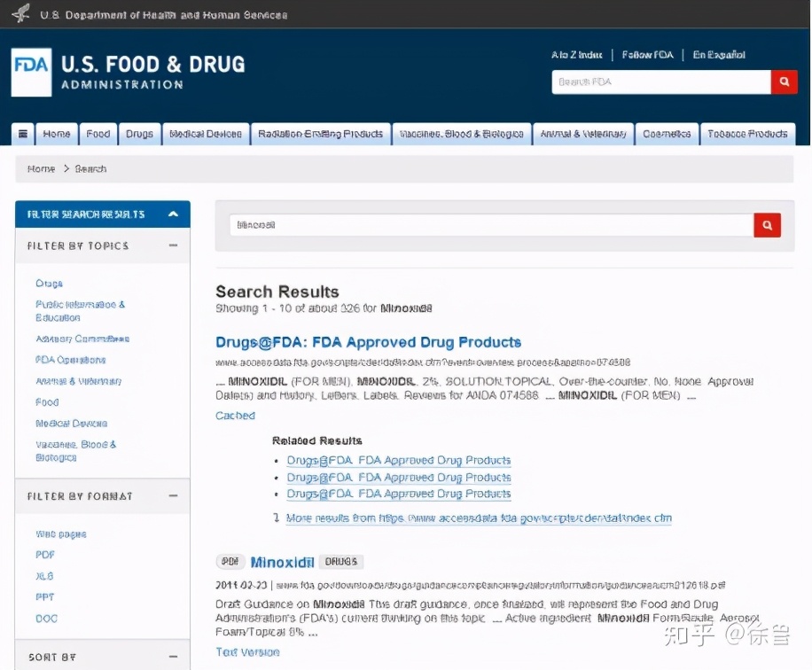Open Vaccines, Blood & Biologics tab
Image resolution: width=812 pixels, height=670 pixels.
[462, 134]
